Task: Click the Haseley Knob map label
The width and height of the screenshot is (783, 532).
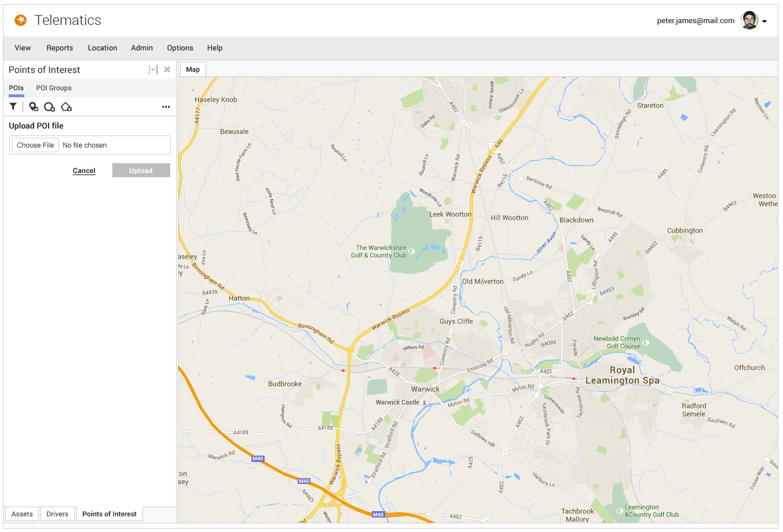Action: (x=216, y=100)
